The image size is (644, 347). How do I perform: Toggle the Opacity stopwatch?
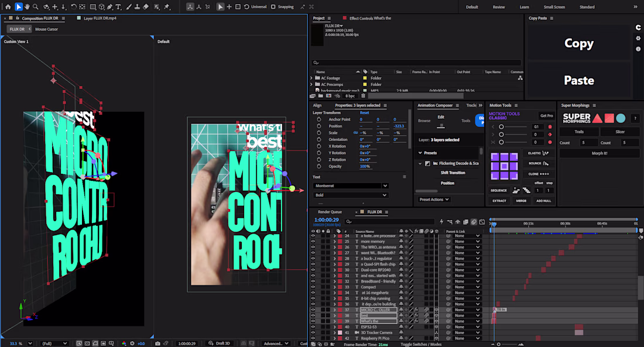[318, 166]
